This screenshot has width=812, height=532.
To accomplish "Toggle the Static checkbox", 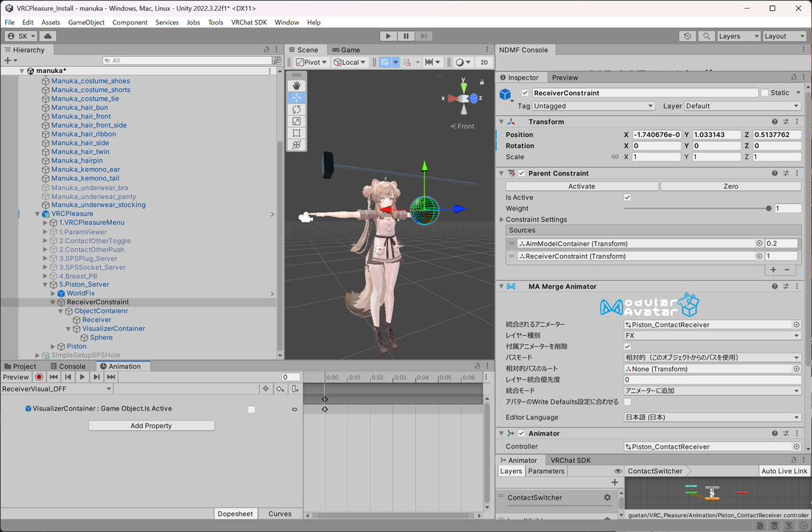I will click(x=764, y=93).
